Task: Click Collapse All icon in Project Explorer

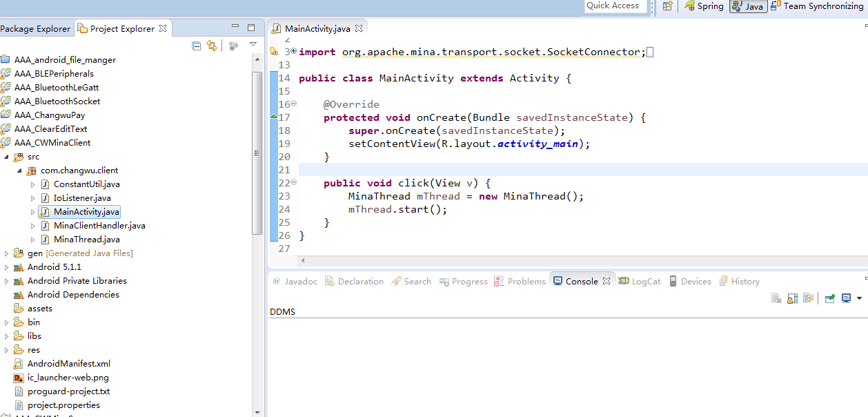Action: pos(197,46)
